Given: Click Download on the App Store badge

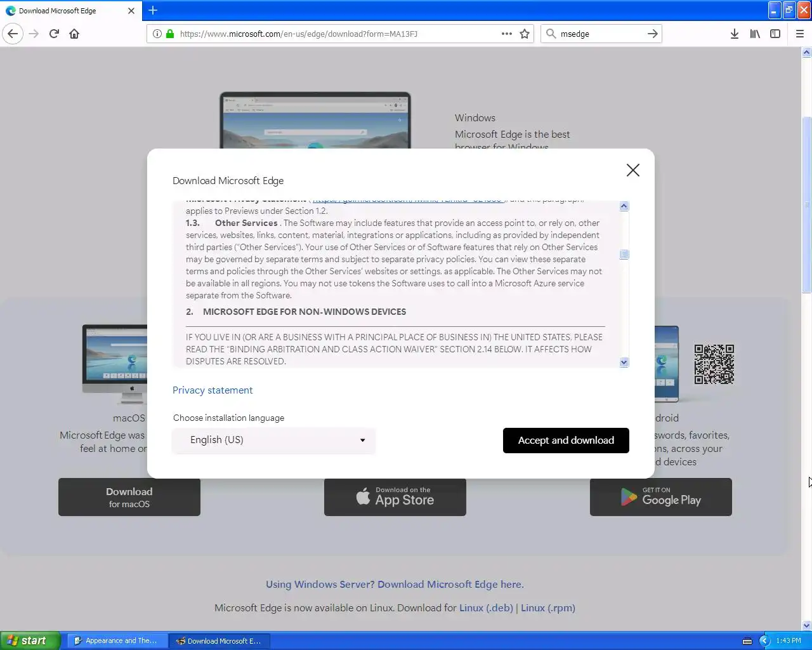Looking at the screenshot, I should point(395,497).
